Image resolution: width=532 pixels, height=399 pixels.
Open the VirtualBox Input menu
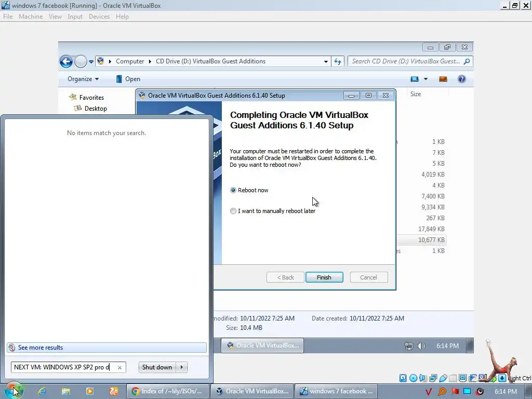point(75,17)
